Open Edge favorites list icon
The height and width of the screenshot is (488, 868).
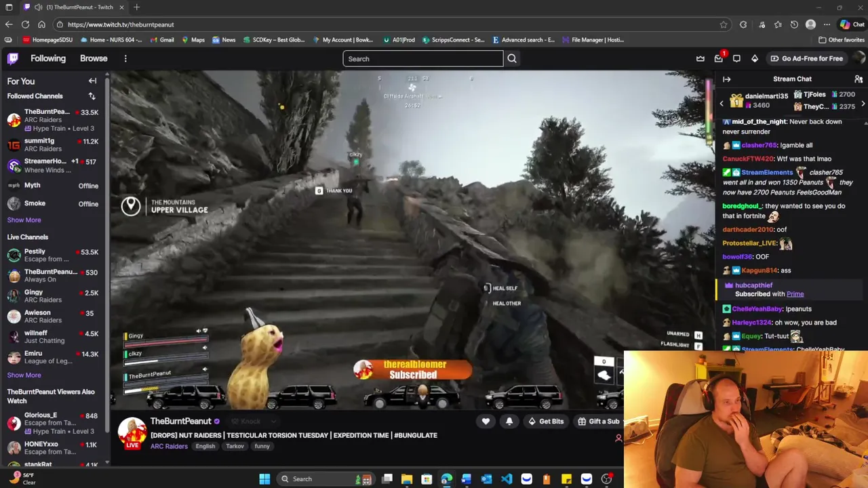(x=778, y=24)
